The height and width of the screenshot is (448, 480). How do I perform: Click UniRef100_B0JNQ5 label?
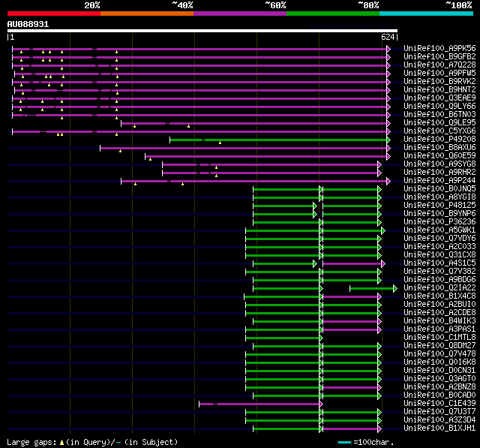[x=439, y=189]
